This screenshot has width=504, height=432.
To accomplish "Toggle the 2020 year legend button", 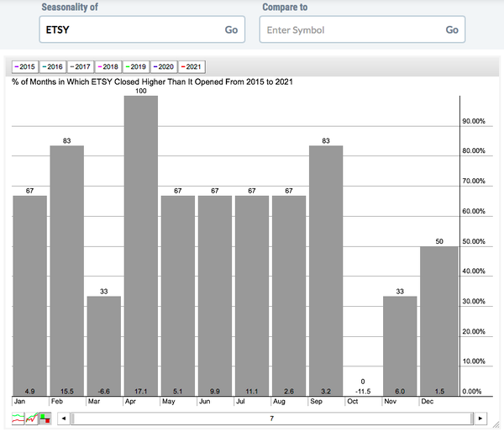I will pyautogui.click(x=164, y=66).
